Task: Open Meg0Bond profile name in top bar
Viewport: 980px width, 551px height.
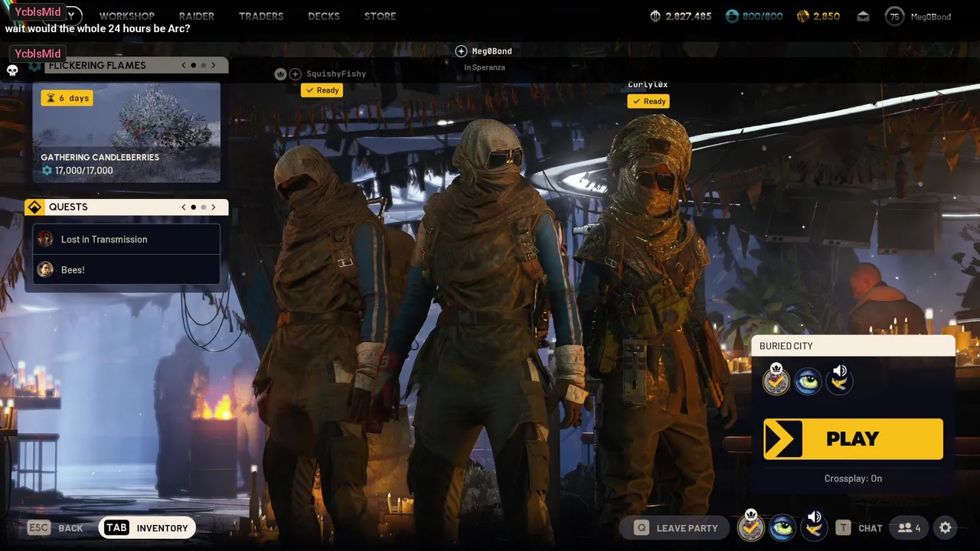Action: point(931,17)
